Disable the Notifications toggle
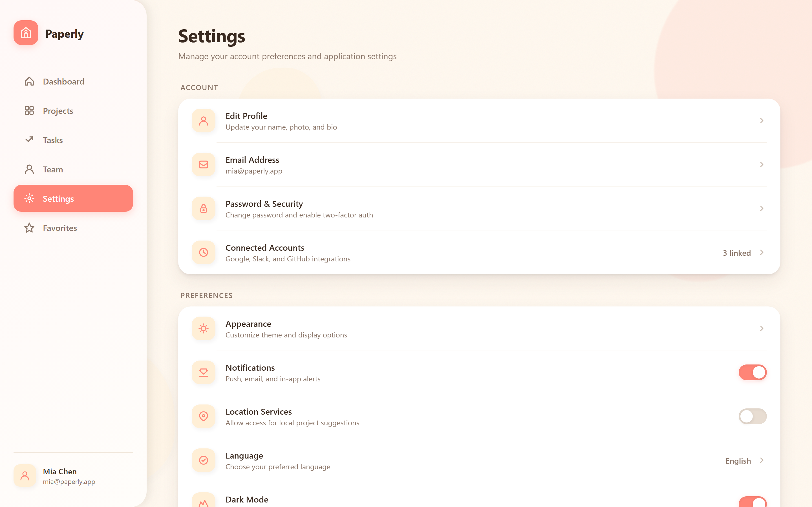The image size is (812, 507). (x=753, y=373)
